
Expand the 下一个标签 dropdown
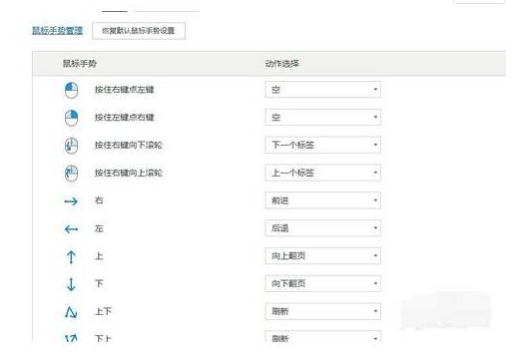323,145
